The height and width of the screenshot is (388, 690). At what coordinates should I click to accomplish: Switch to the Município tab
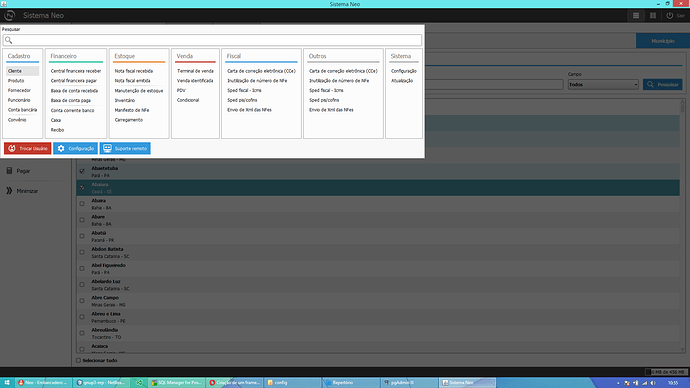click(x=663, y=41)
